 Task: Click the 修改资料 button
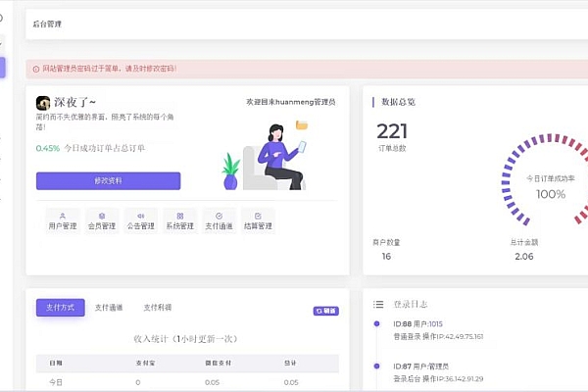pos(109,180)
